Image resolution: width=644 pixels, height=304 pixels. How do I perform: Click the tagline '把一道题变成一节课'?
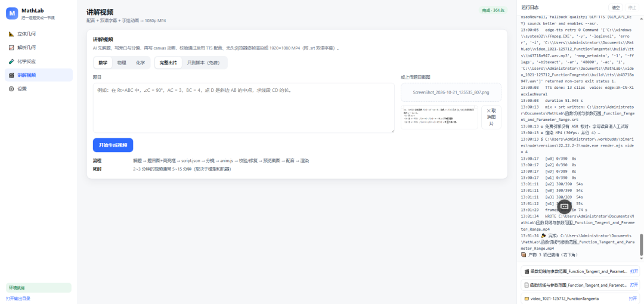[38, 18]
